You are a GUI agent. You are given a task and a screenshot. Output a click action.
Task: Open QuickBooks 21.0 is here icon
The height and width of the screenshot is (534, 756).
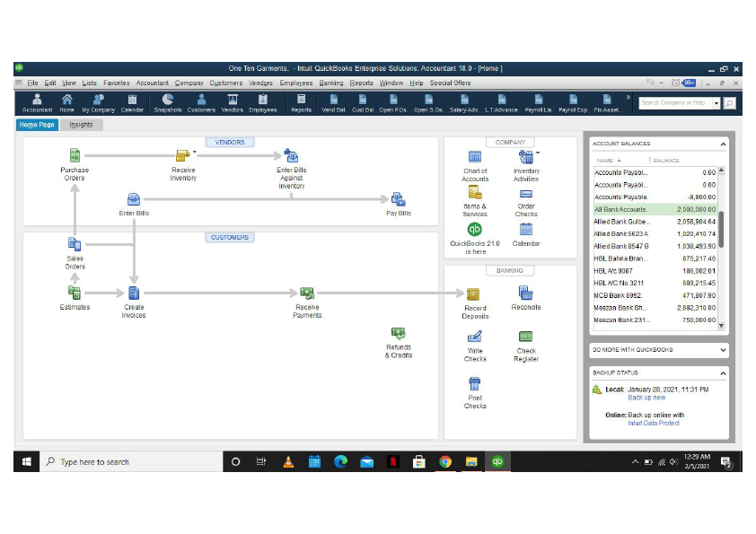click(x=475, y=230)
